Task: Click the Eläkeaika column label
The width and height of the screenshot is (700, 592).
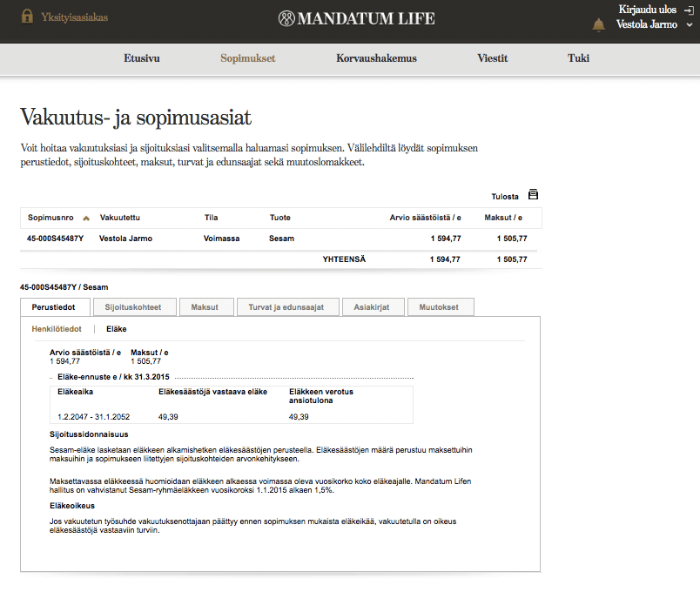Action: click(75, 392)
